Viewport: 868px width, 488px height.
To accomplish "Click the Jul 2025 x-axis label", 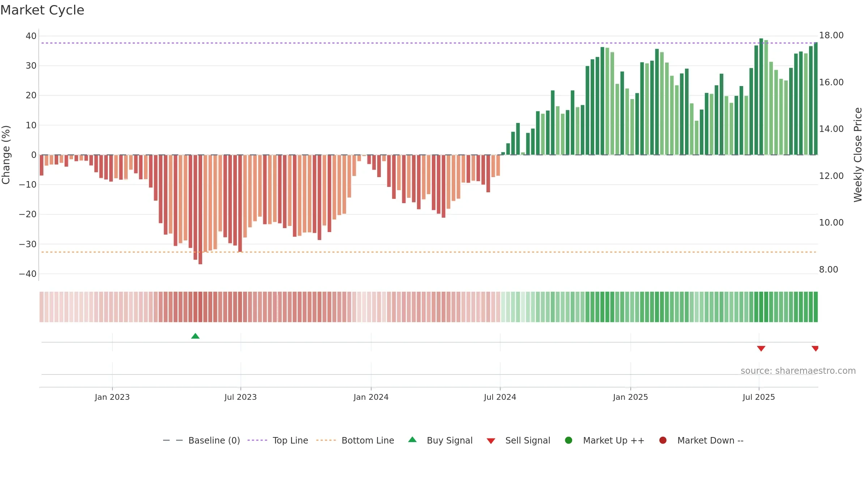I will [759, 397].
